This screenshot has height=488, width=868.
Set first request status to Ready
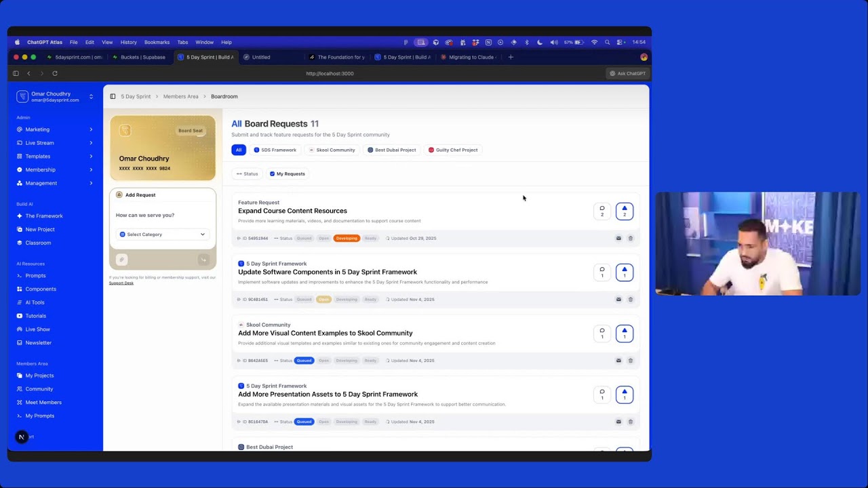[x=370, y=239]
